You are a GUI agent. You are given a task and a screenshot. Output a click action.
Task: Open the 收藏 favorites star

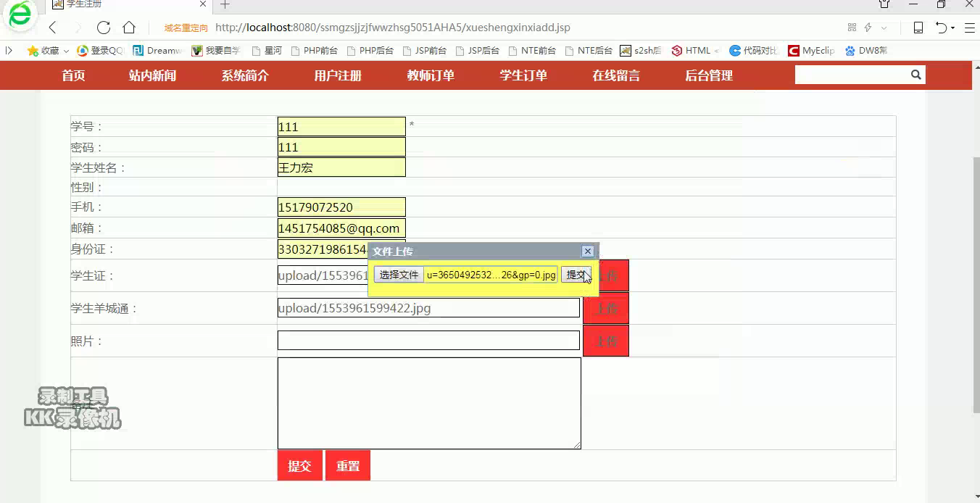pyautogui.click(x=43, y=51)
